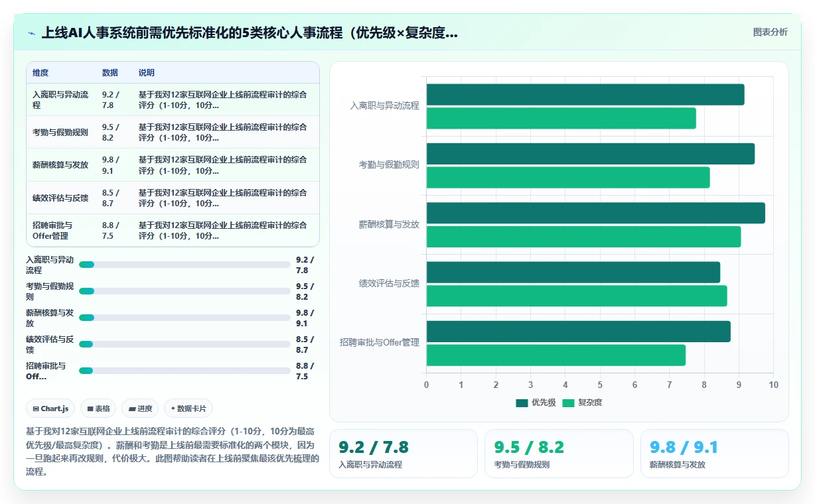The image size is (815, 504).
Task: Click the 复杂度 bar for 薪酬核算与发放
Action: point(583,237)
